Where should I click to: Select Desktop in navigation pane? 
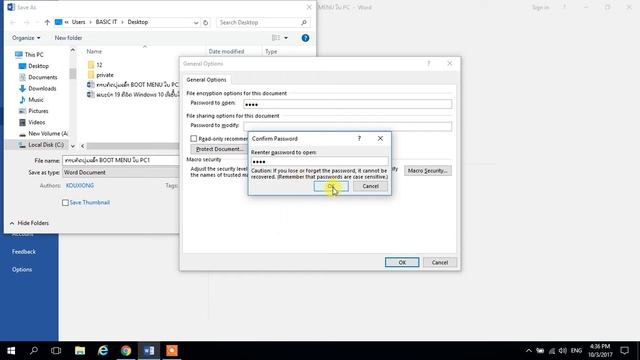point(34,66)
